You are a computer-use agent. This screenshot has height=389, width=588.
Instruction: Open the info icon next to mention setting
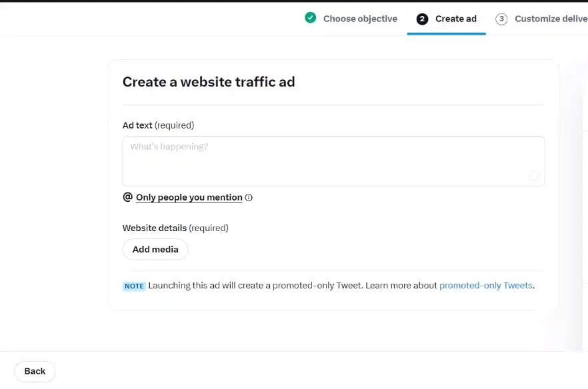tap(249, 198)
